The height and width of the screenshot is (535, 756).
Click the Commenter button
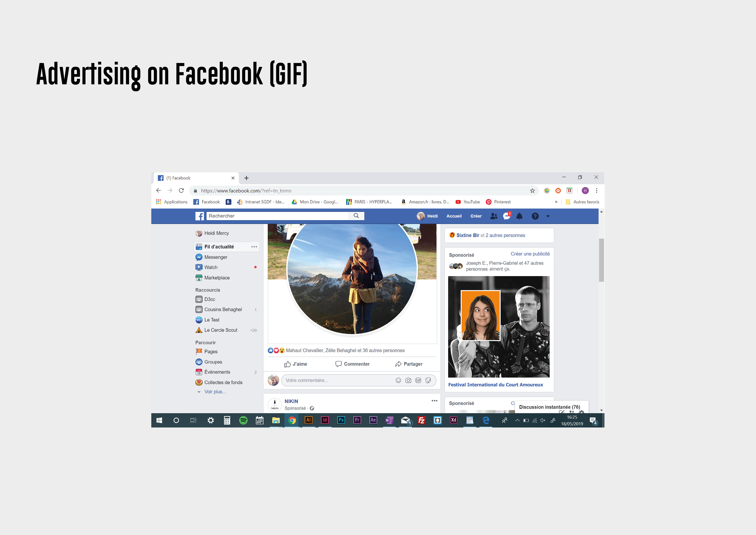[x=352, y=364]
